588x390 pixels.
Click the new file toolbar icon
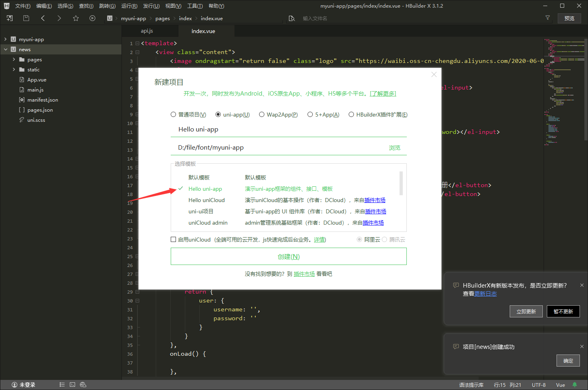[x=10, y=18]
